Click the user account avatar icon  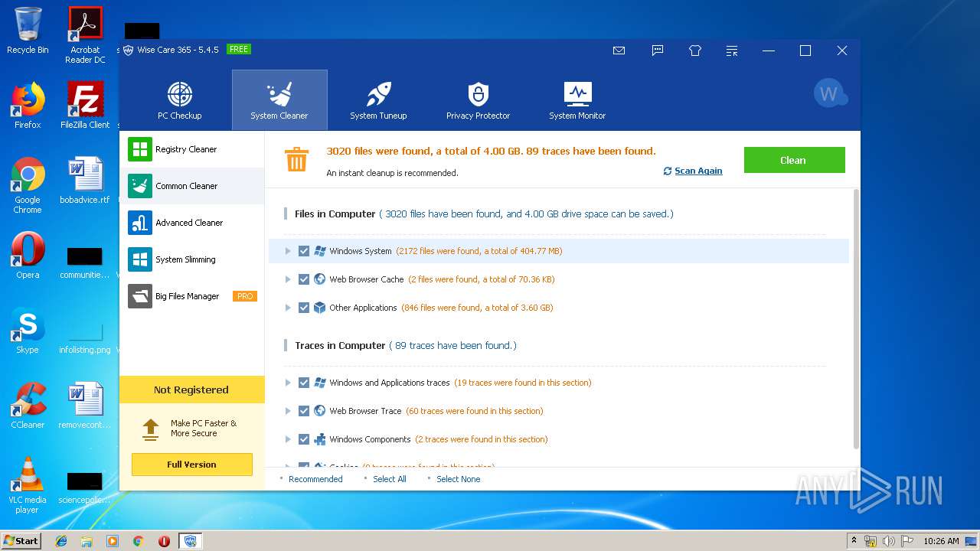coord(829,93)
